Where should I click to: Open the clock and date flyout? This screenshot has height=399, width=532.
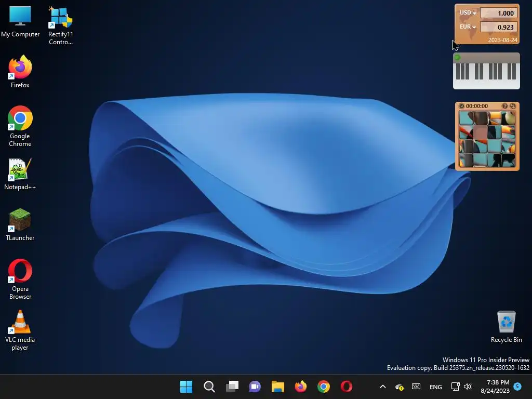pyautogui.click(x=495, y=387)
